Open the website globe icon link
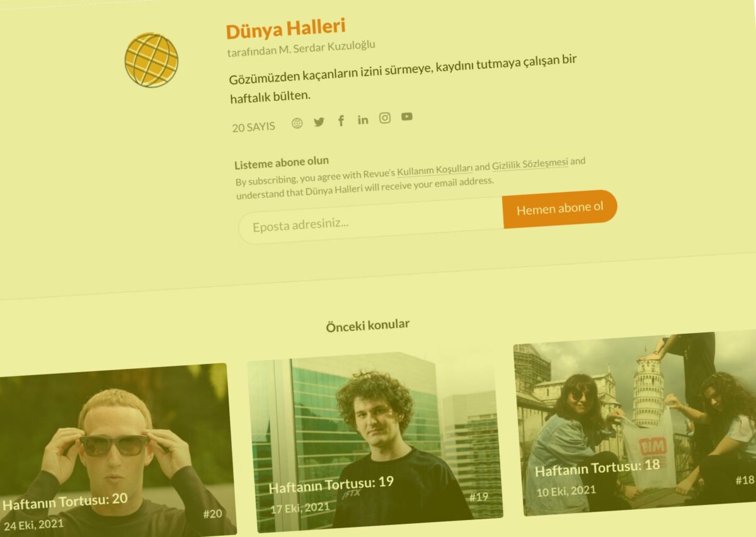 click(297, 123)
